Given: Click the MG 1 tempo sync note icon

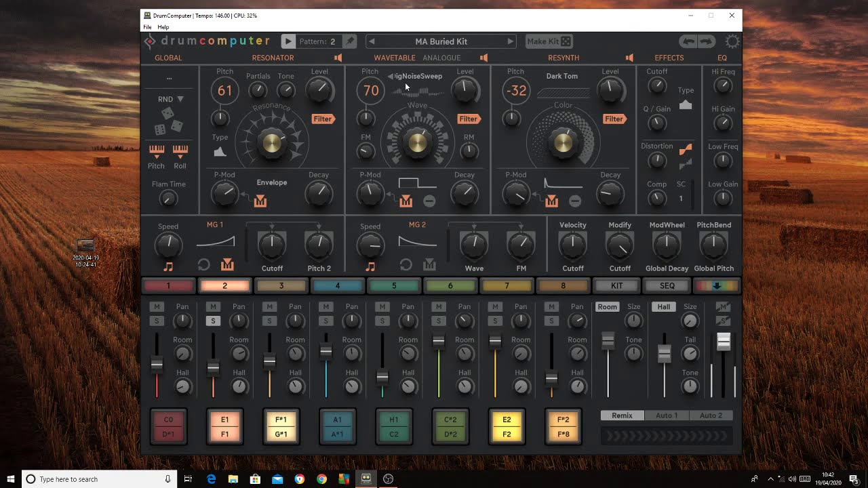Looking at the screenshot, I should (x=168, y=267).
